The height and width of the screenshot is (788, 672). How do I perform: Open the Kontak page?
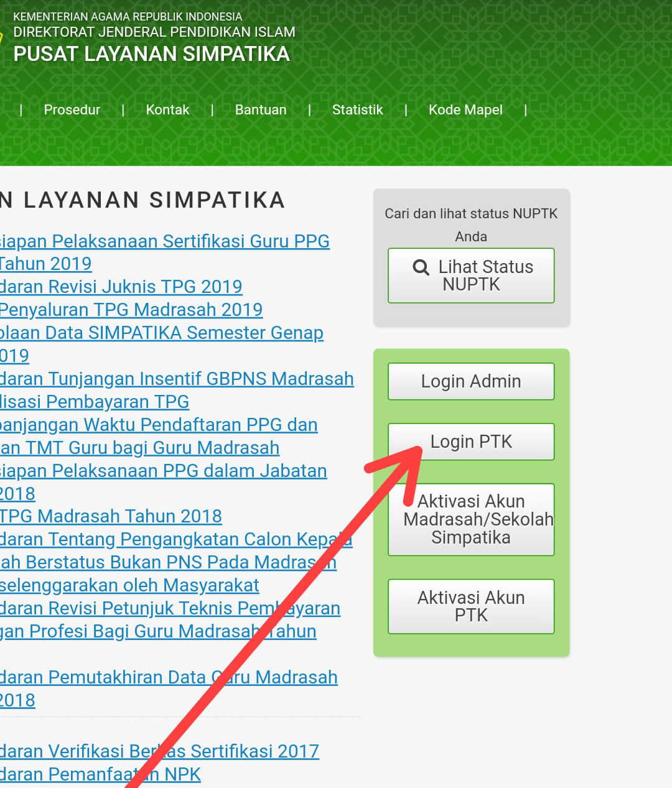(x=167, y=109)
